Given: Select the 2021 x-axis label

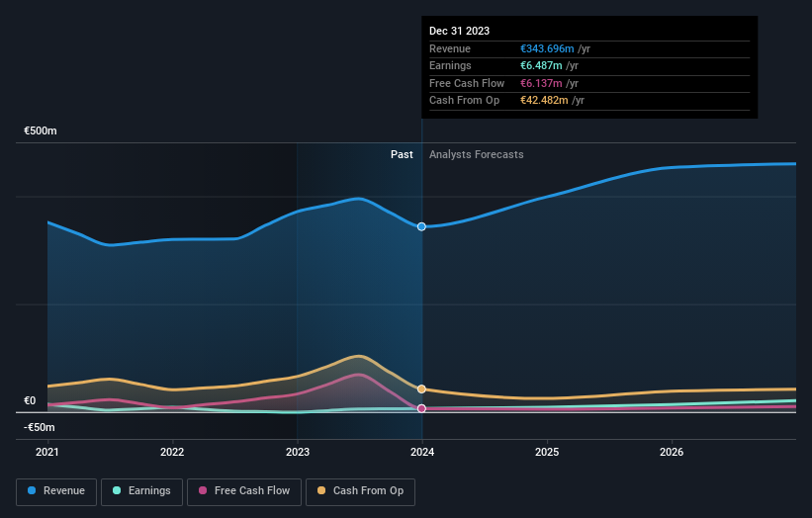Looking at the screenshot, I should [47, 452].
